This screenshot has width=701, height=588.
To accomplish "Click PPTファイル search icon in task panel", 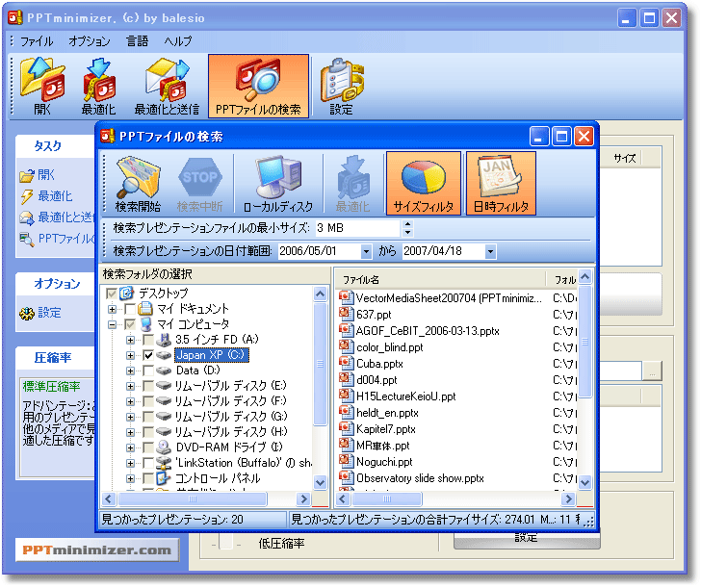I will pos(27,239).
